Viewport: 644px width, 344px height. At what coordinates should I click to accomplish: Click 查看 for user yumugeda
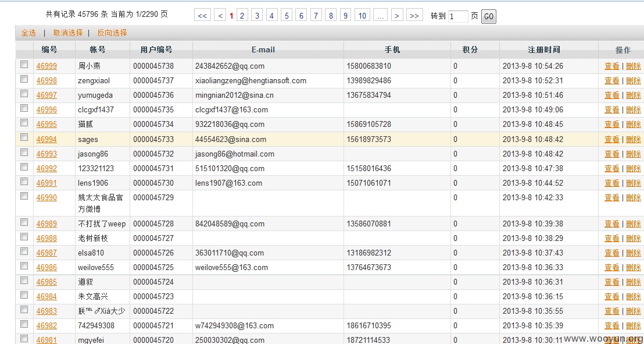click(611, 95)
